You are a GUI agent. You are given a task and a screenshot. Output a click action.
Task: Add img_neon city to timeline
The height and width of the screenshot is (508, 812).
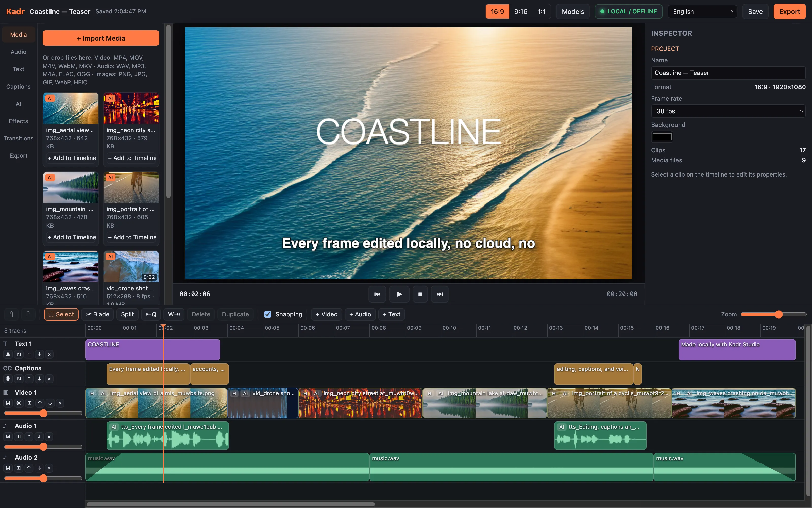pyautogui.click(x=132, y=158)
